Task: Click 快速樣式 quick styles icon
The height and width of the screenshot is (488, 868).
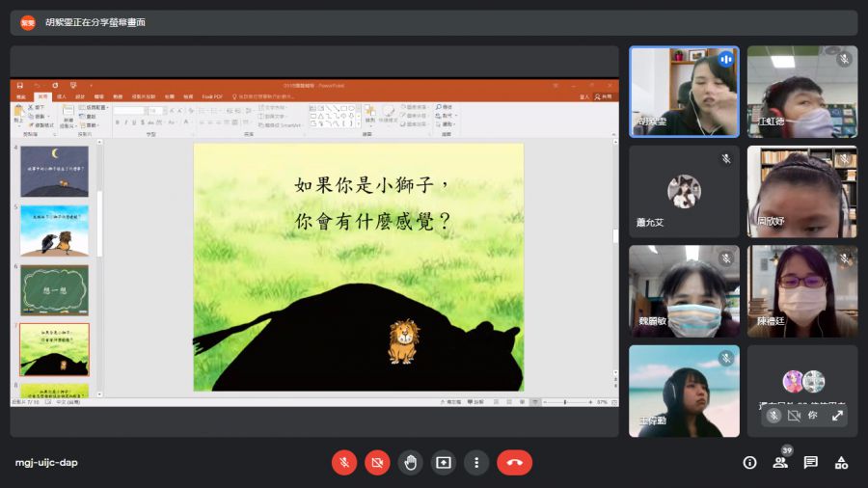Action: [388, 114]
